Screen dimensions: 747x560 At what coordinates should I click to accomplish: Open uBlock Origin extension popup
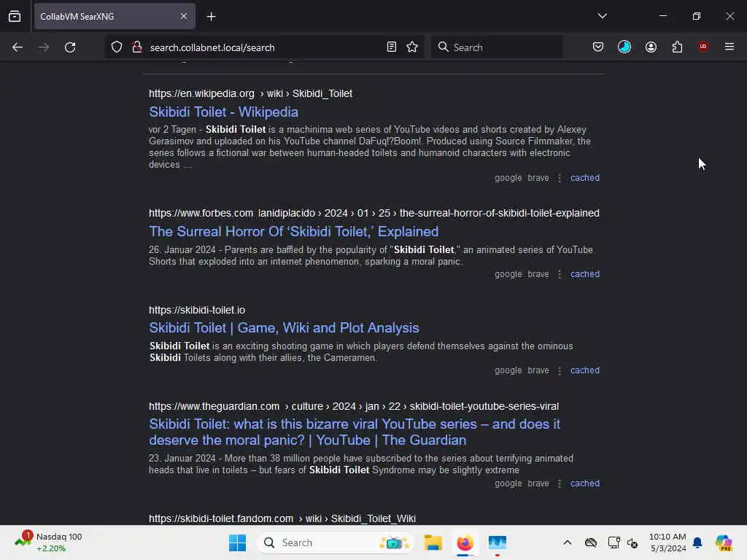pos(703,47)
